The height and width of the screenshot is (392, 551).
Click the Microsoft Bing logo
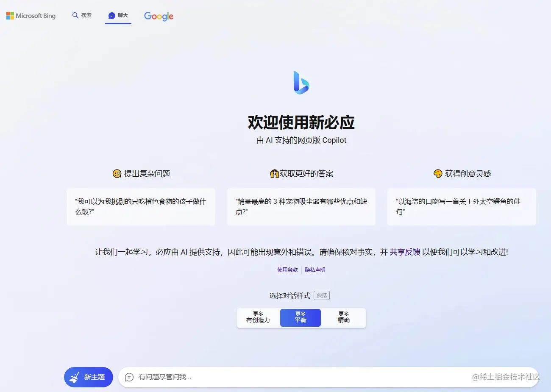coord(31,16)
